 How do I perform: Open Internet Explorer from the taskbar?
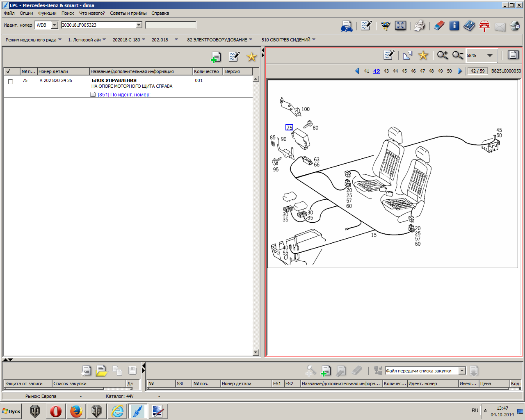pyautogui.click(x=117, y=411)
